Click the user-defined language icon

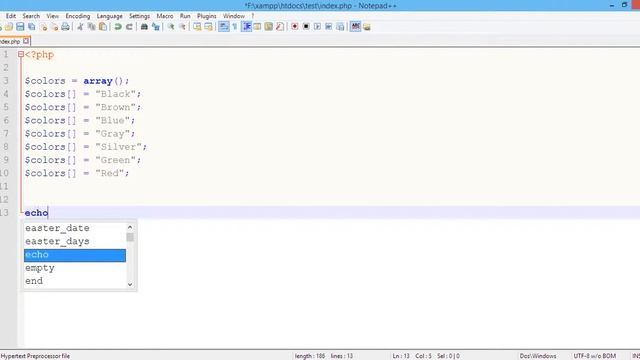tap(257, 27)
